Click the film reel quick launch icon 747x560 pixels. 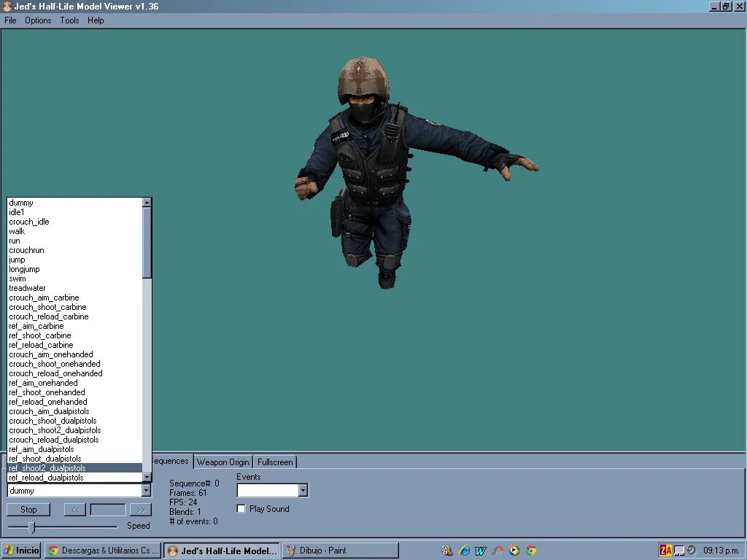pos(447,551)
